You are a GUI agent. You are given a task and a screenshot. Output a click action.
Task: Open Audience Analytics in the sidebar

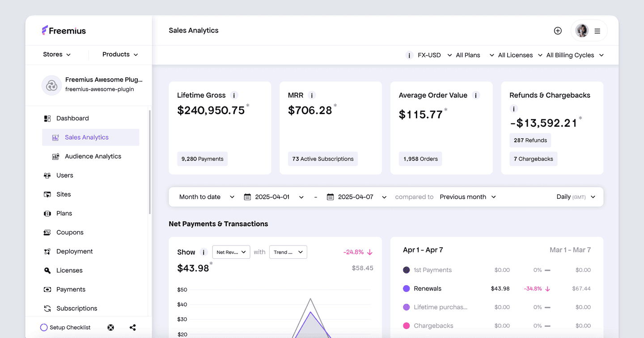[93, 156]
